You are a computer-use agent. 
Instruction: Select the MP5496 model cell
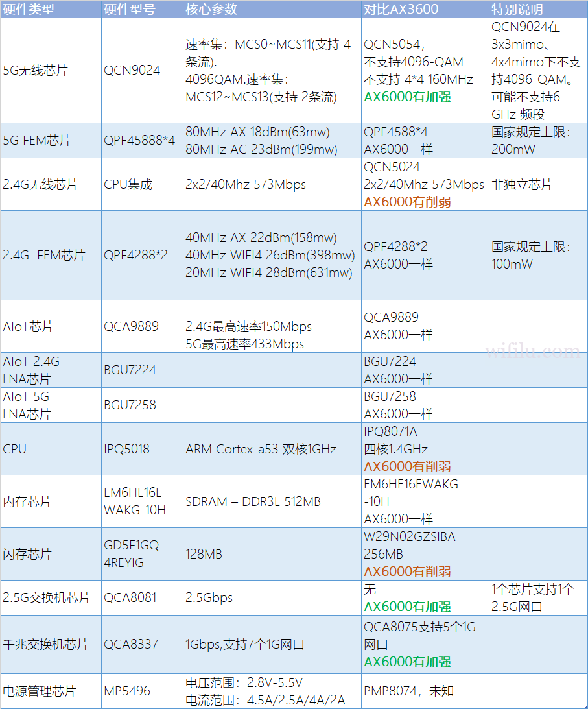click(x=142, y=691)
